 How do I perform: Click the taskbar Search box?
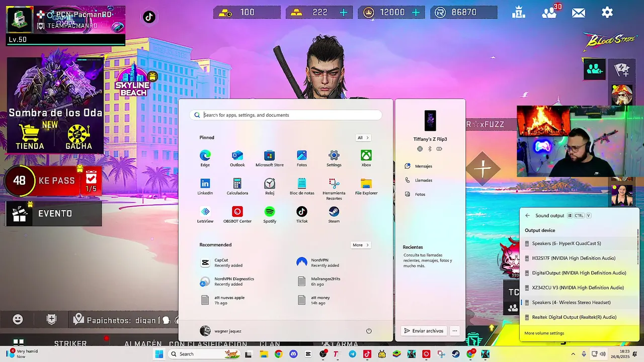pyautogui.click(x=205, y=354)
